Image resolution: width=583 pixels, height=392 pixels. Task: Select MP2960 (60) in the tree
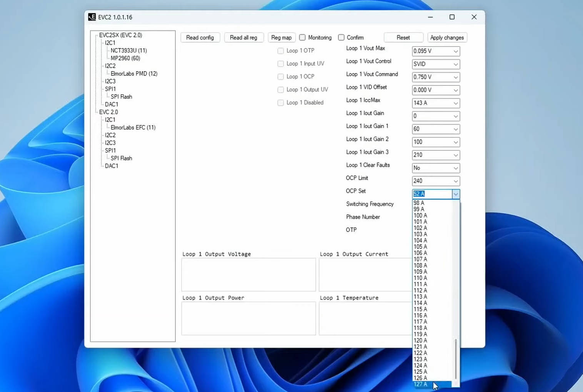[125, 58]
